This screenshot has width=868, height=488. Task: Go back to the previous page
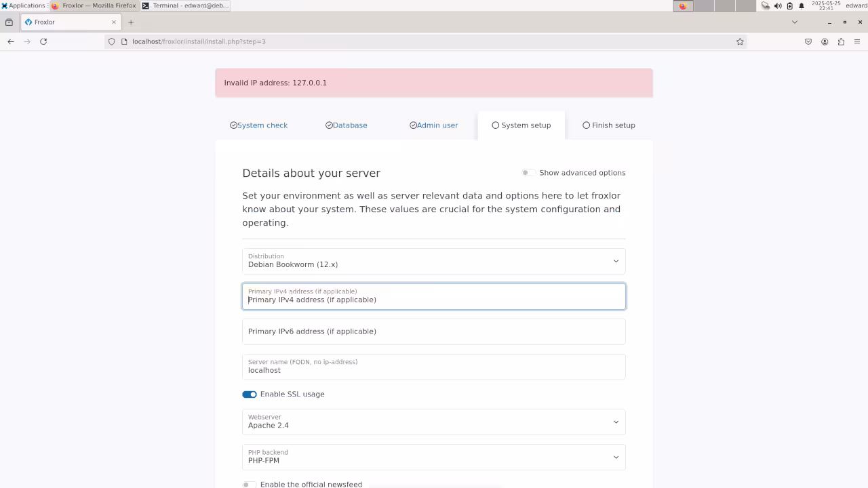[11, 41]
